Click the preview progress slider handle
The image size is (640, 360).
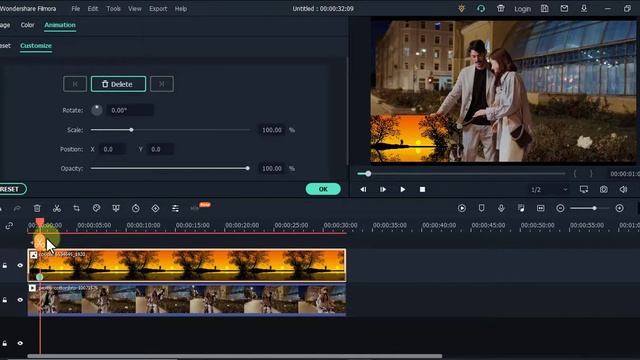pyautogui.click(x=368, y=174)
